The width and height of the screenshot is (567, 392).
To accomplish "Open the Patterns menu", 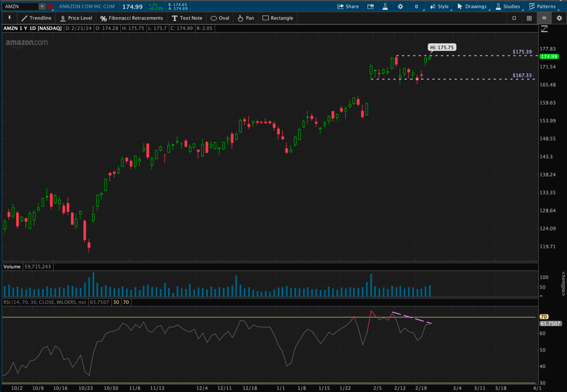I will [x=542, y=7].
